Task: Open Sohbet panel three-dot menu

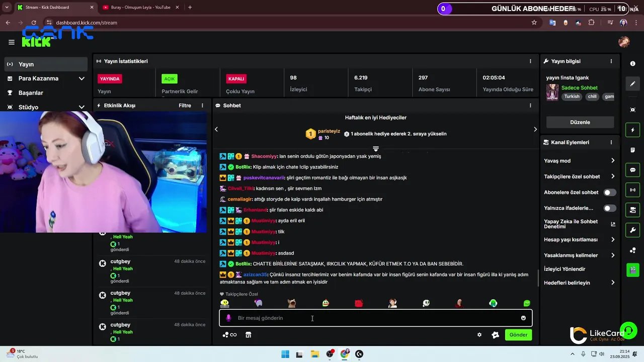Action: (530, 106)
